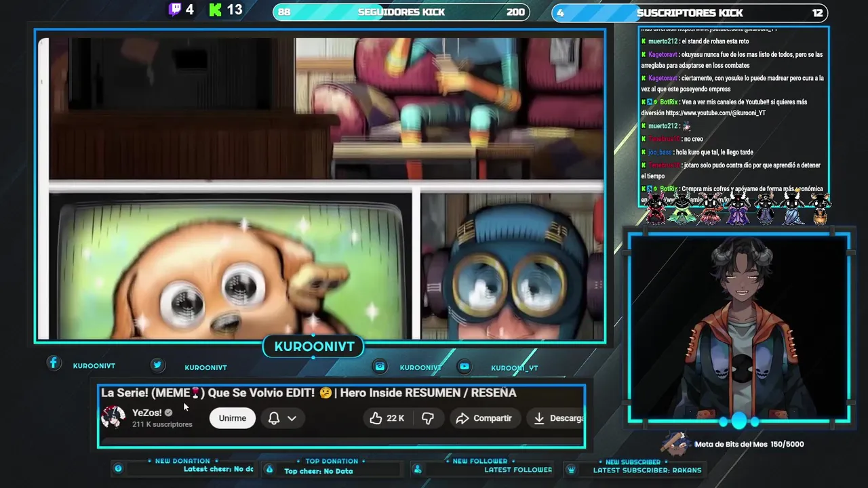Open the YeZos! channel name link
The width and height of the screenshot is (868, 488).
(x=146, y=413)
